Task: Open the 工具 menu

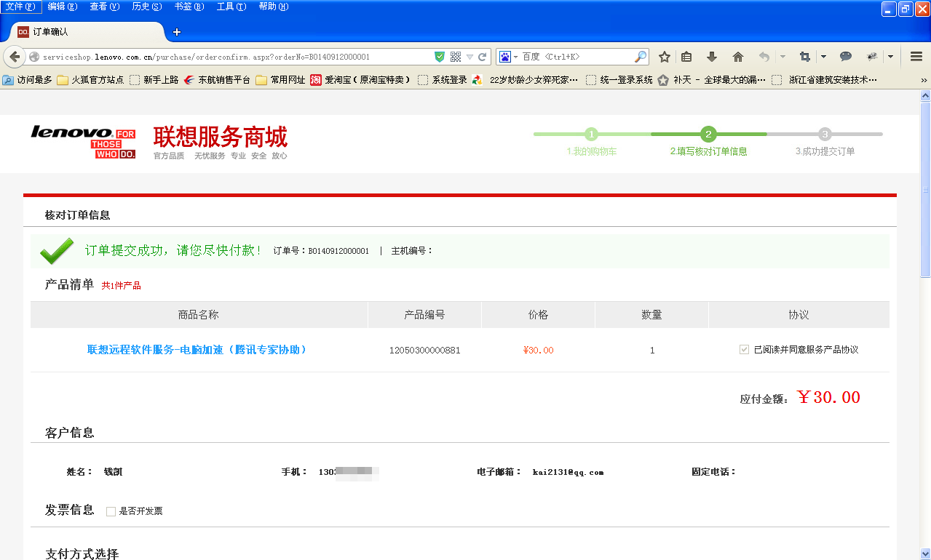Action: (231, 7)
